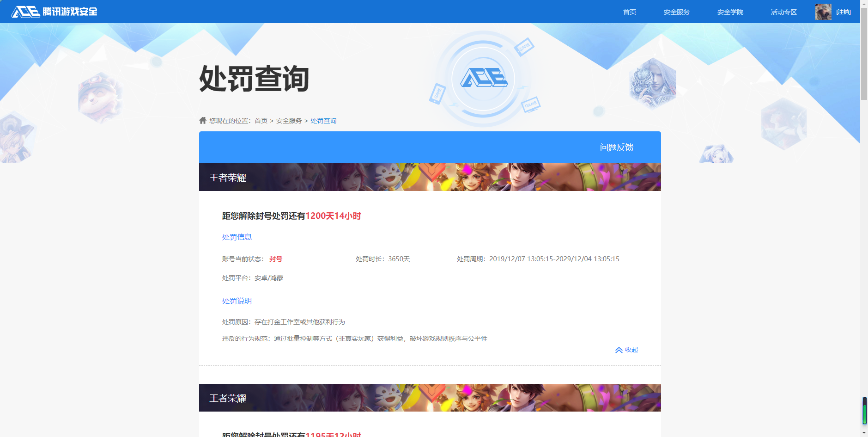This screenshot has width=868, height=437.
Task: Collapse the first punishment record with 收起
Action: coord(626,350)
